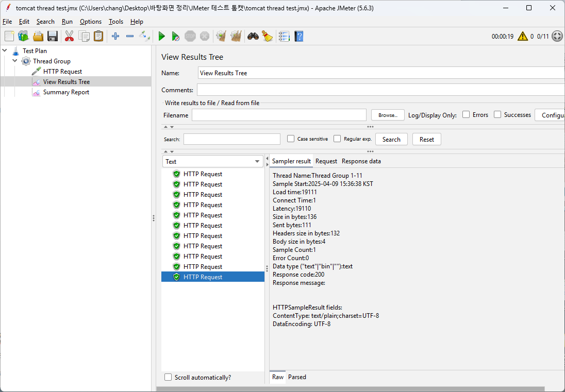This screenshot has height=392, width=565.
Task: Click into the Search text field
Action: click(x=231, y=139)
